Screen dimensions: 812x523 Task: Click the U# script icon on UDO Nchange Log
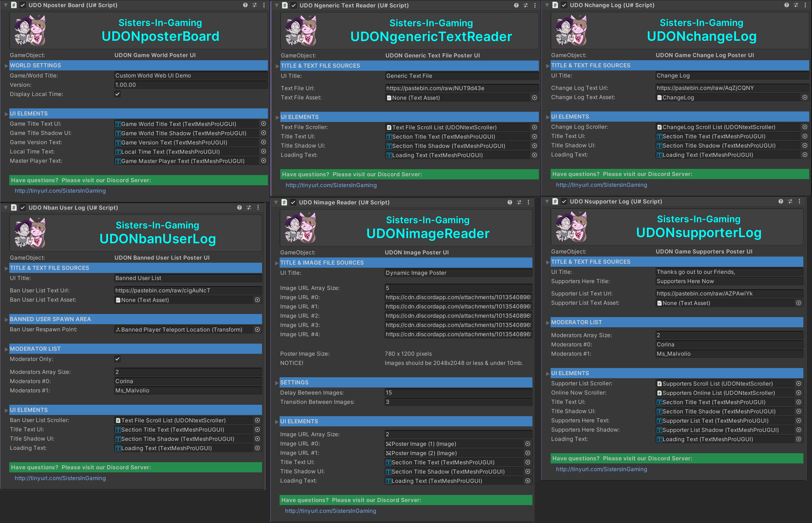click(x=556, y=5)
